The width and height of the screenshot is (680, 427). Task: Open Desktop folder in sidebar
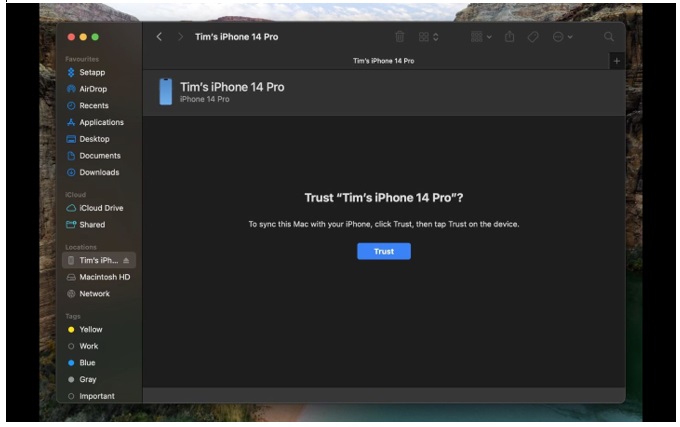tap(94, 139)
